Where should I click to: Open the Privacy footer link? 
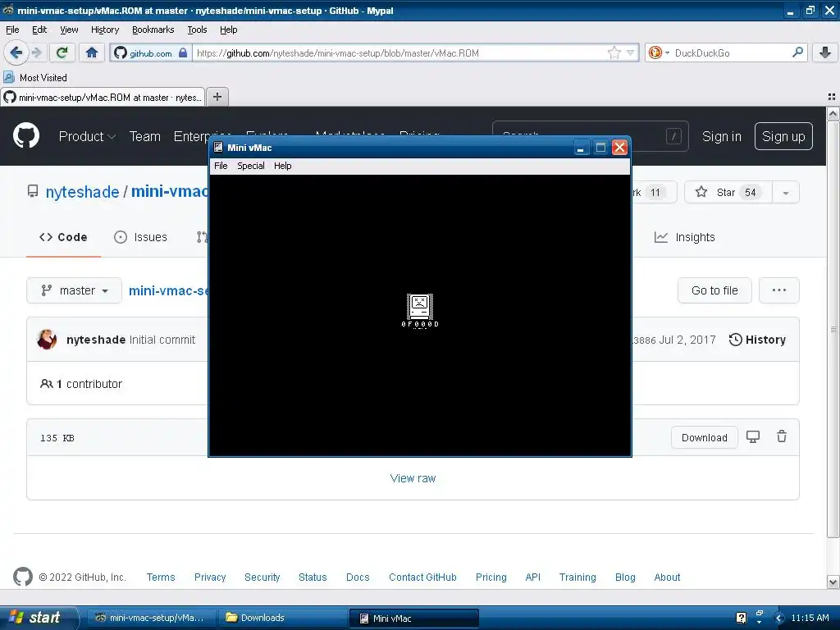(x=210, y=577)
